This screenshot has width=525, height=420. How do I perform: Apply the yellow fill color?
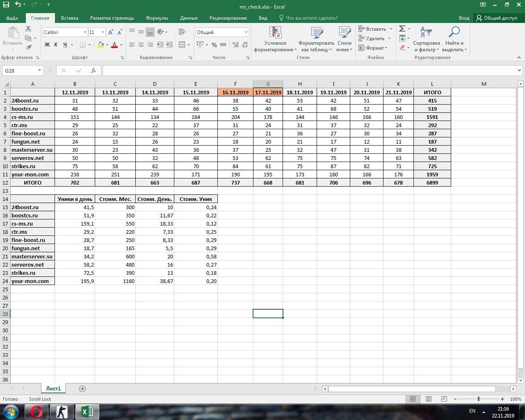(100, 45)
